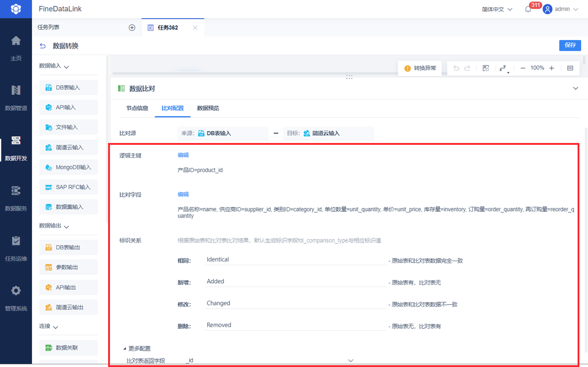Screen dimensions: 588x367
Task: Switch to the 任务列表 tab
Action: (x=48, y=27)
